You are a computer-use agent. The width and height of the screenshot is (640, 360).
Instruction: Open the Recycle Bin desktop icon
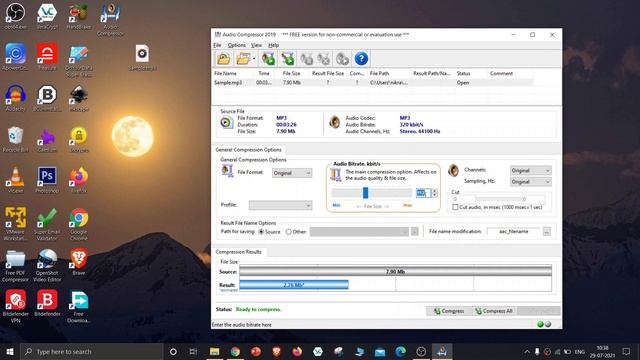[16, 139]
